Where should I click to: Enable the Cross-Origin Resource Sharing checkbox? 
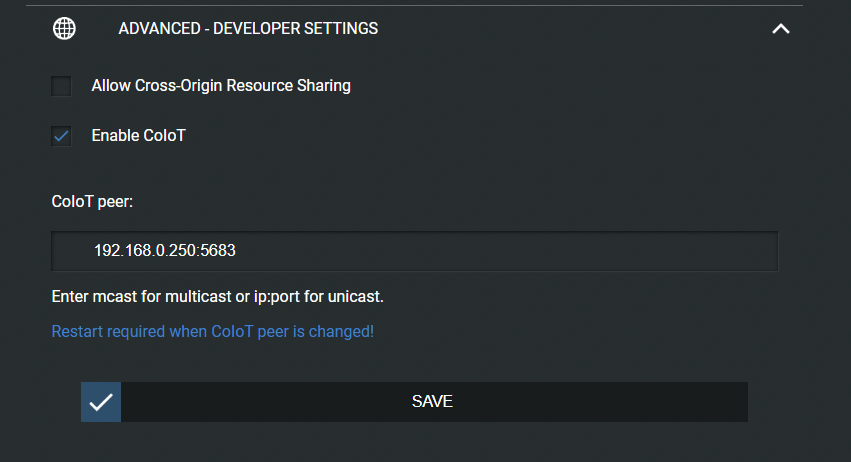pos(61,86)
